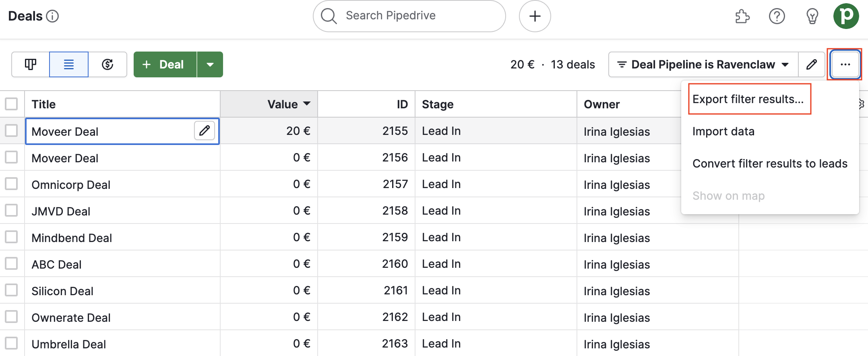Focus the Search Pipedrive field
Screen dimensions: 868x356
pyautogui.click(x=409, y=16)
